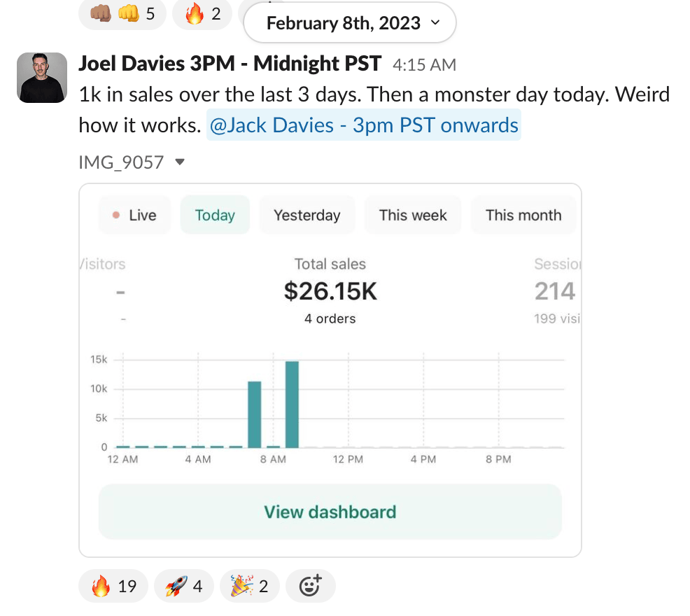Switch to the This month tab
This screenshot has height=616, width=690.
click(x=523, y=215)
